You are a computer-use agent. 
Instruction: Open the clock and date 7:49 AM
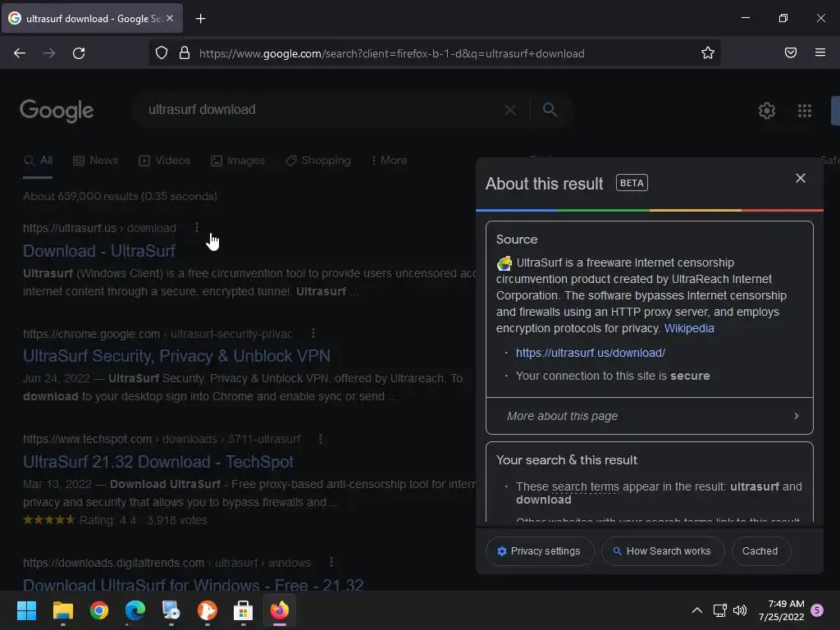pyautogui.click(x=781, y=610)
